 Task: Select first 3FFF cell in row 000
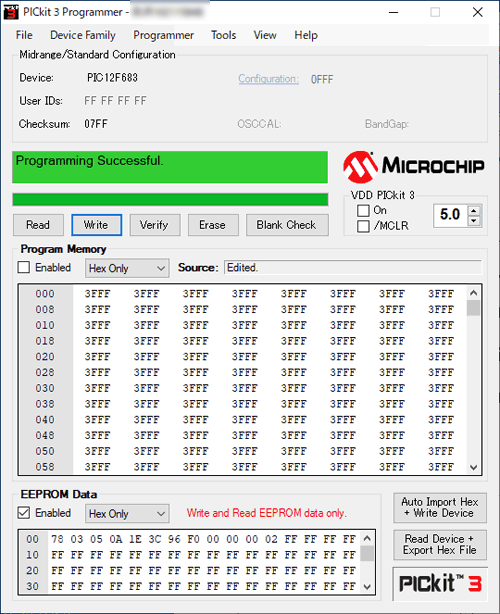[x=97, y=294]
